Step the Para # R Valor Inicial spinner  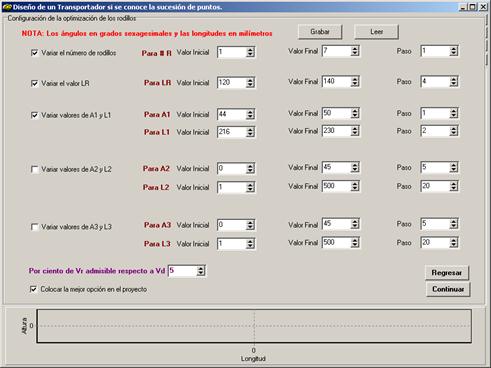coord(250,52)
